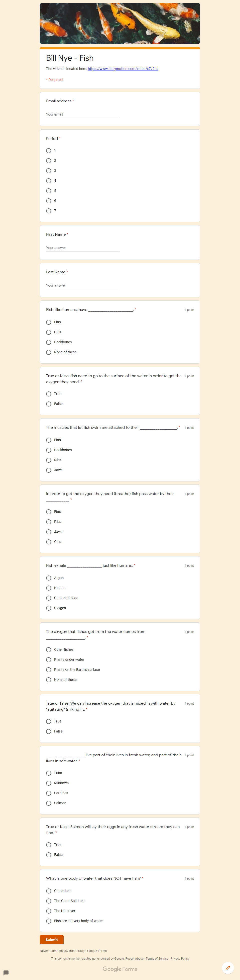This screenshot has width=240, height=980.
Task: Click the Report Abuse link
Action: pos(134,958)
